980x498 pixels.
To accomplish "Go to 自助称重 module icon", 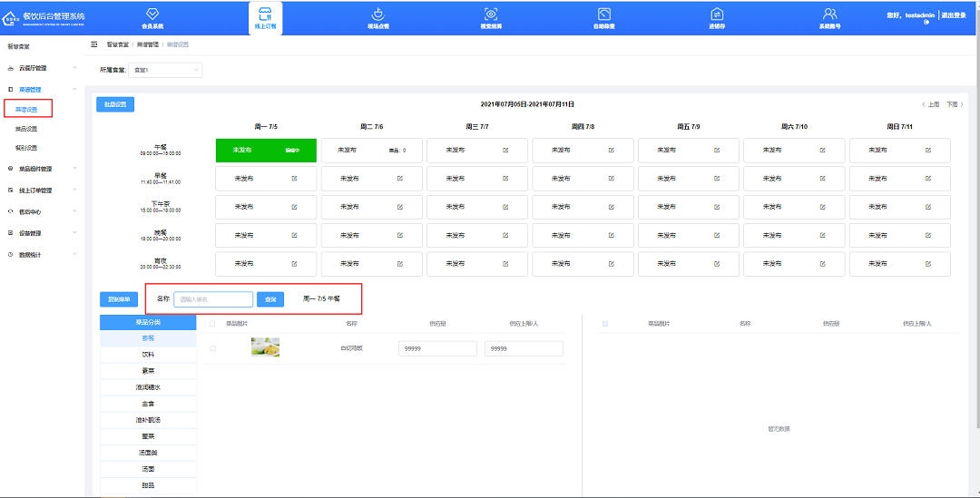I will coord(604,15).
